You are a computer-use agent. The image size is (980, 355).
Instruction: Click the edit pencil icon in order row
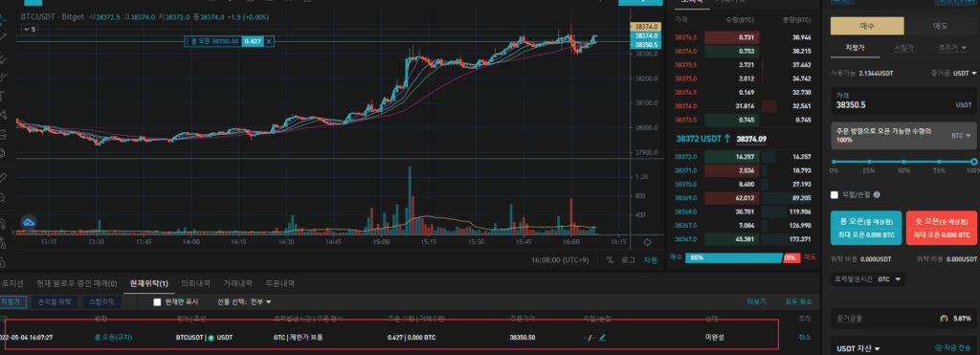pos(603,338)
